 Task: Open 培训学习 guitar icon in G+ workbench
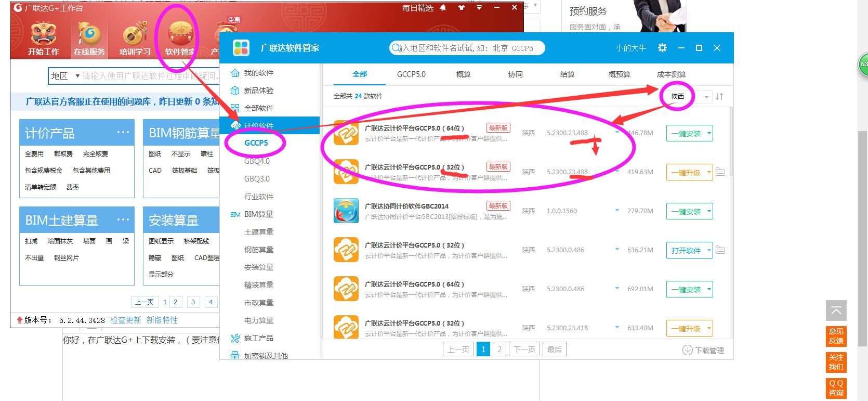pos(135,38)
